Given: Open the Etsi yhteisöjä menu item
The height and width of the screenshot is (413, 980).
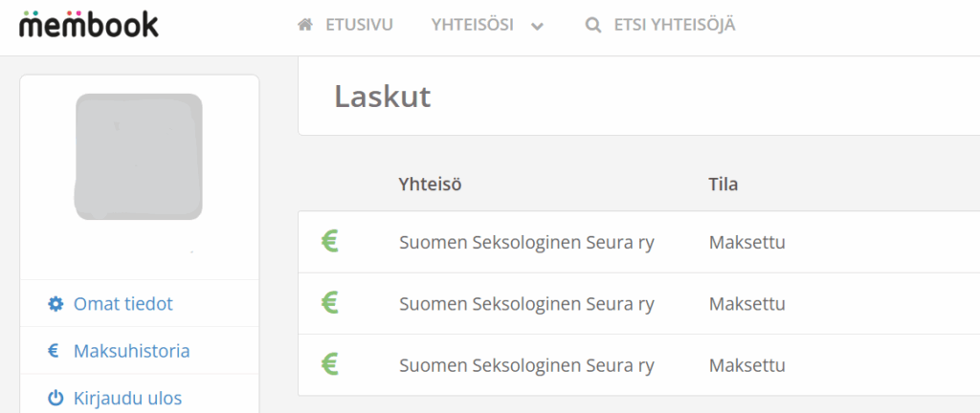Looking at the screenshot, I should click(674, 26).
